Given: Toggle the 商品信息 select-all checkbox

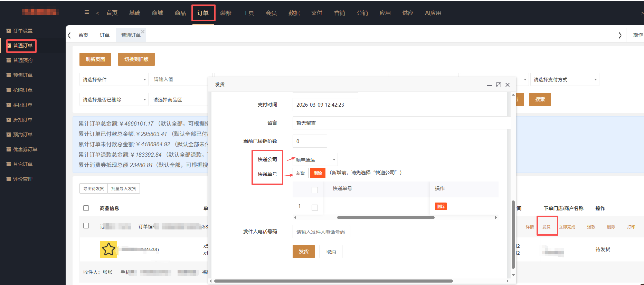Looking at the screenshot, I should [x=86, y=208].
